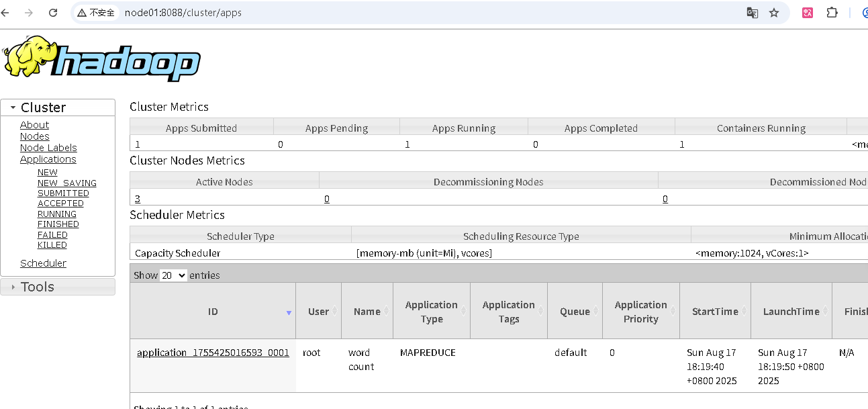Image resolution: width=868 pixels, height=409 pixels.
Task: Open the Nodes link in sidebar
Action: [35, 136]
